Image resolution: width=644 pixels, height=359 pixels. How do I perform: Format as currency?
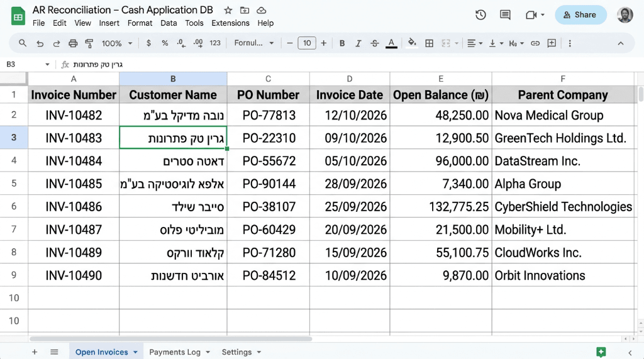pyautogui.click(x=148, y=43)
